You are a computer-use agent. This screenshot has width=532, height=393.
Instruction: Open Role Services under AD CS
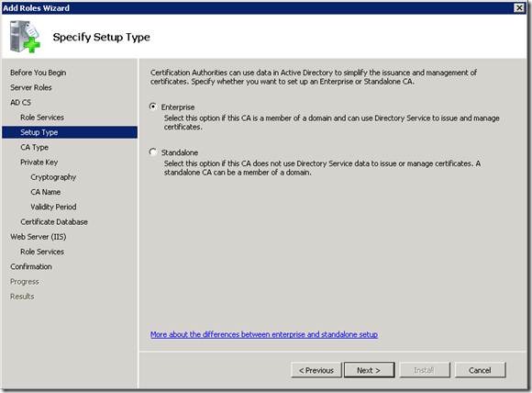[42, 118]
